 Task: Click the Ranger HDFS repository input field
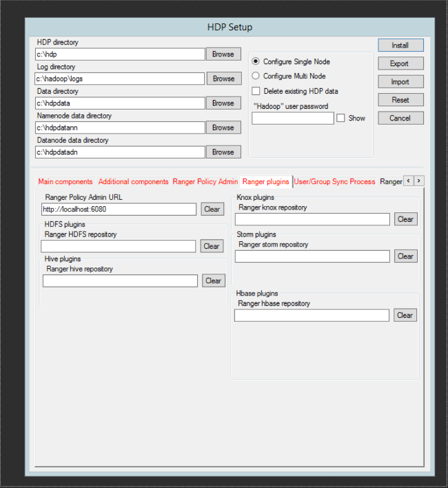click(x=119, y=246)
